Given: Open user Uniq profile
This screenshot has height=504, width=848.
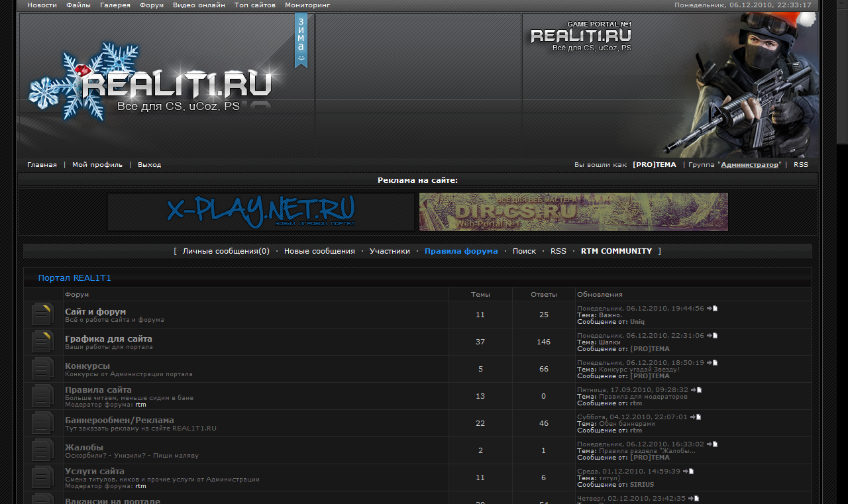Looking at the screenshot, I should (x=637, y=322).
